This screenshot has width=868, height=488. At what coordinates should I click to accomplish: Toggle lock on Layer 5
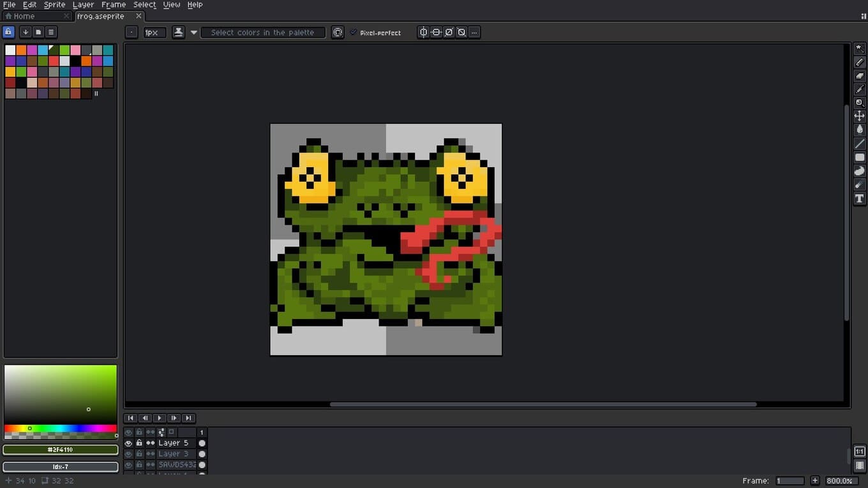pyautogui.click(x=139, y=443)
